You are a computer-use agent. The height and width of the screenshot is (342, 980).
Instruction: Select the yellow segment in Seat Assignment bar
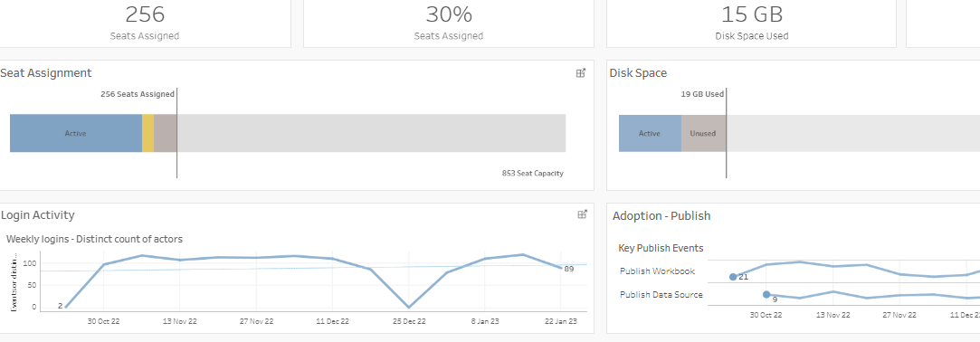coord(148,133)
